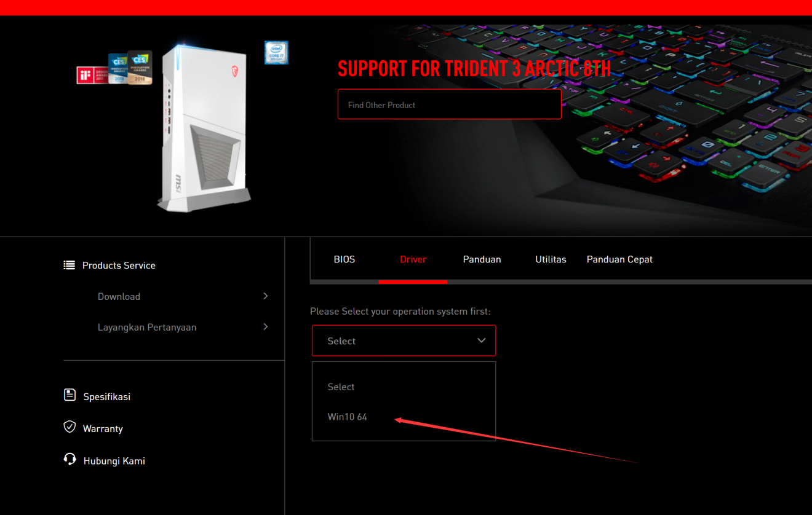Click the blue CES Innovation Awards badge
The image size is (812, 515).
click(x=117, y=68)
